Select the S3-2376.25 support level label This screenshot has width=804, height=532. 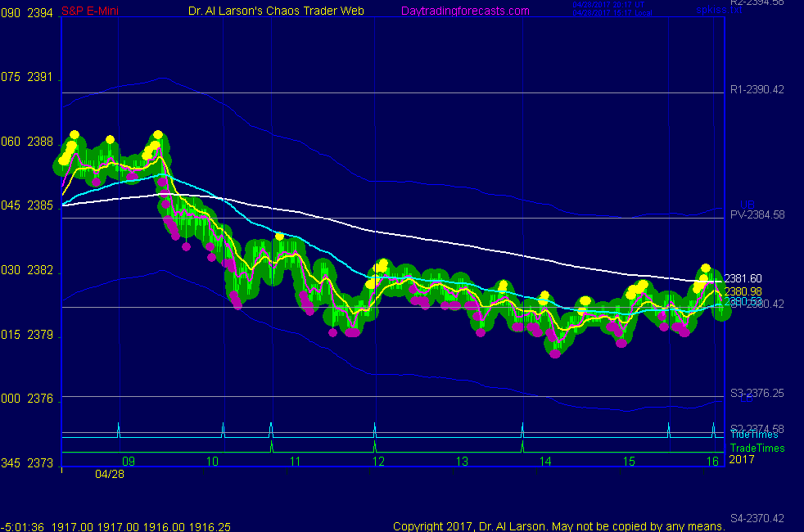pyautogui.click(x=757, y=393)
